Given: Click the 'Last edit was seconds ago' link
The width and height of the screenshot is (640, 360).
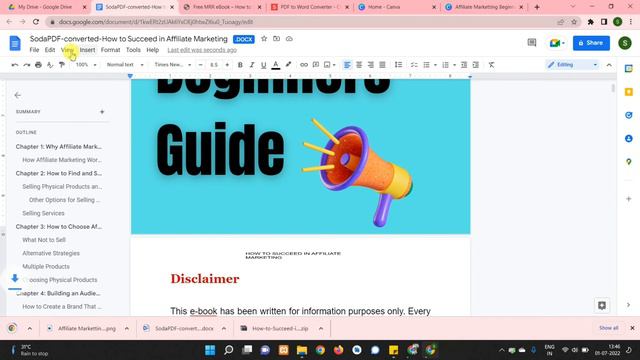Looking at the screenshot, I should coord(202,50).
